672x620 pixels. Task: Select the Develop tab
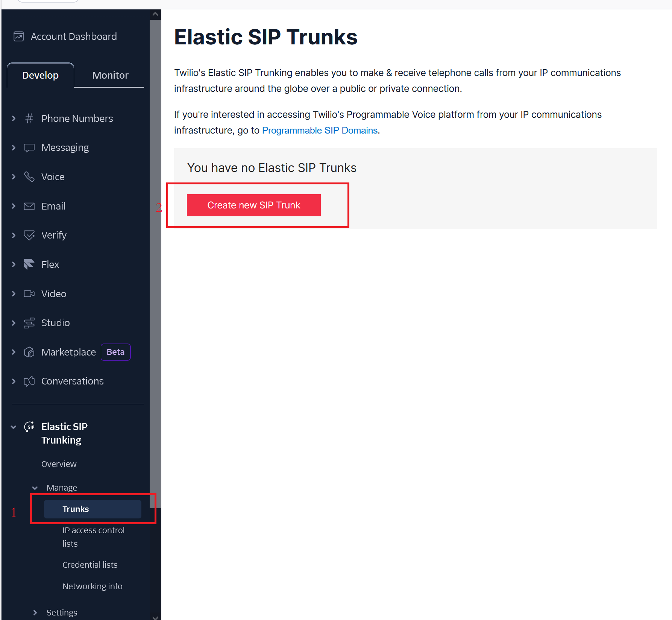point(40,75)
